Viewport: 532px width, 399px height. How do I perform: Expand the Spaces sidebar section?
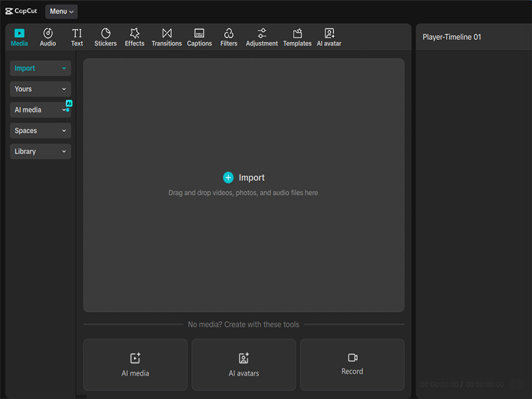[41, 130]
